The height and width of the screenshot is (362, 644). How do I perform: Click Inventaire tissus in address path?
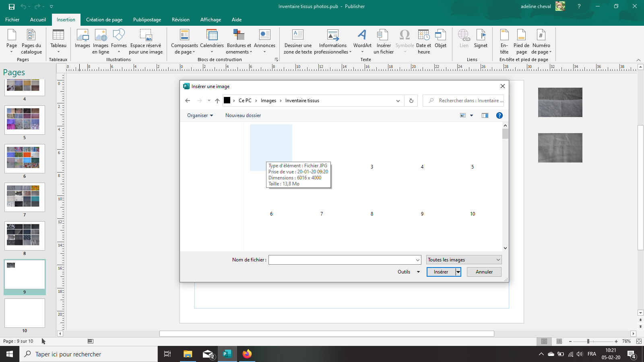click(302, 101)
